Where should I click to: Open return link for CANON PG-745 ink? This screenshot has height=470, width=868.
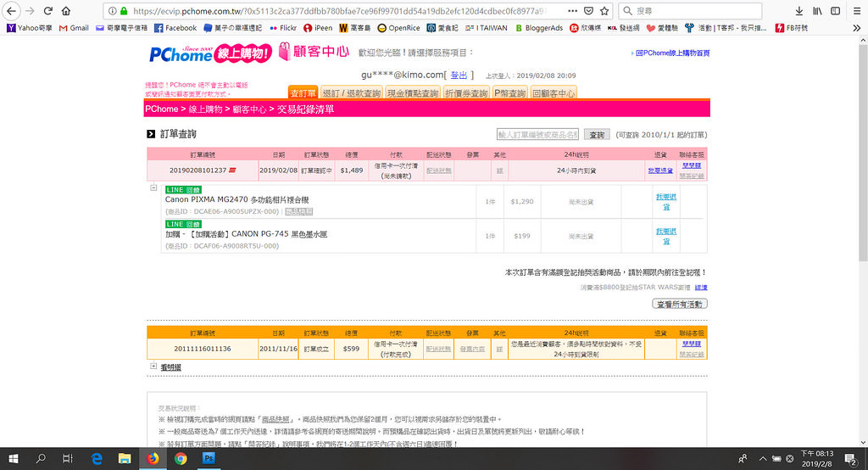tap(666, 236)
